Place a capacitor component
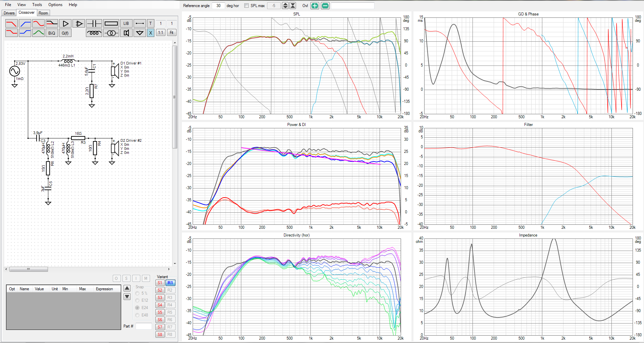Image resolution: width=644 pixels, height=343 pixels. pyautogui.click(x=94, y=24)
